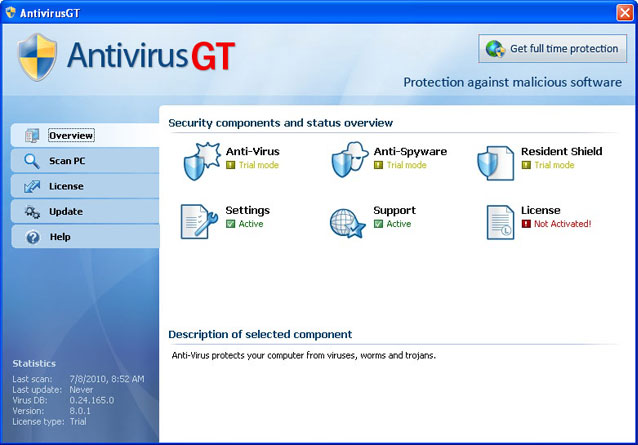
Task: Click the yellow status indicator under Resident Shield
Action: click(526, 165)
